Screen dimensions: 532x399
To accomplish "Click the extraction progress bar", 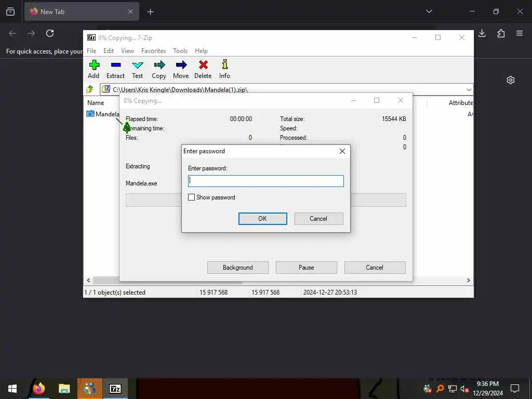I will [x=265, y=200].
